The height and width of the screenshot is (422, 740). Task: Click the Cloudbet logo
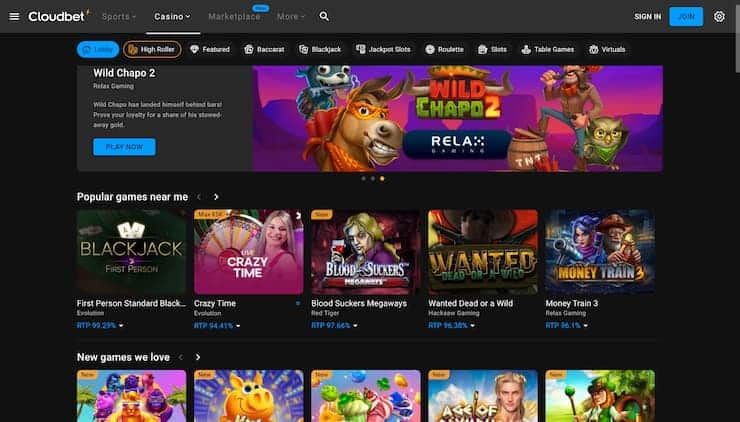point(58,16)
